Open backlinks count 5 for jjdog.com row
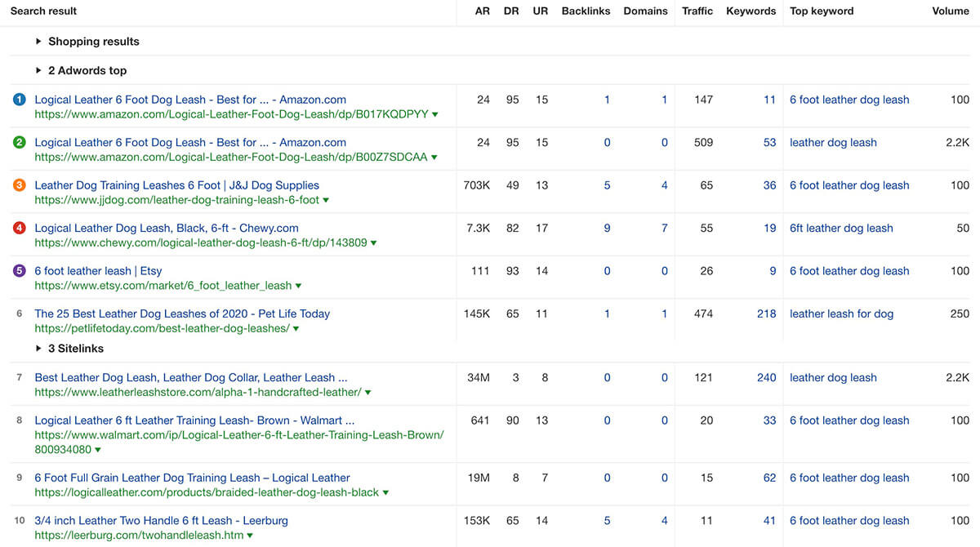 [x=607, y=185]
